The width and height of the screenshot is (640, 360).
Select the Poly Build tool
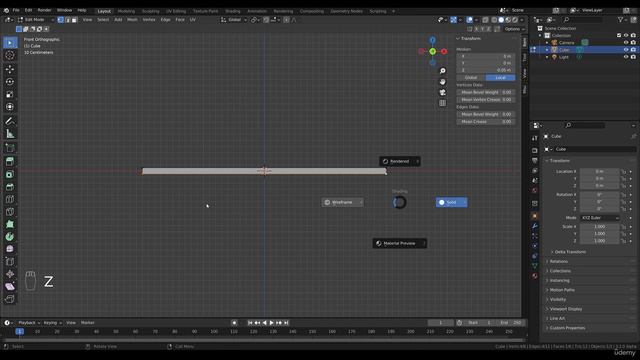click(10, 224)
